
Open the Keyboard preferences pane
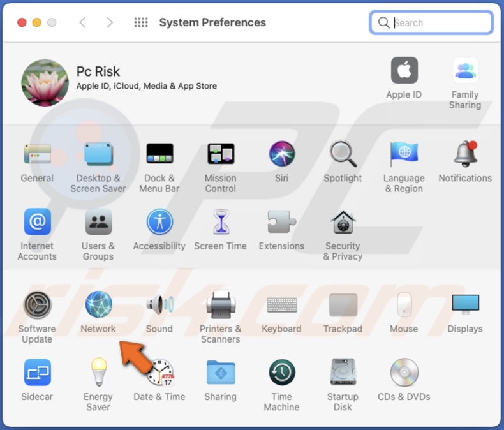tap(282, 305)
